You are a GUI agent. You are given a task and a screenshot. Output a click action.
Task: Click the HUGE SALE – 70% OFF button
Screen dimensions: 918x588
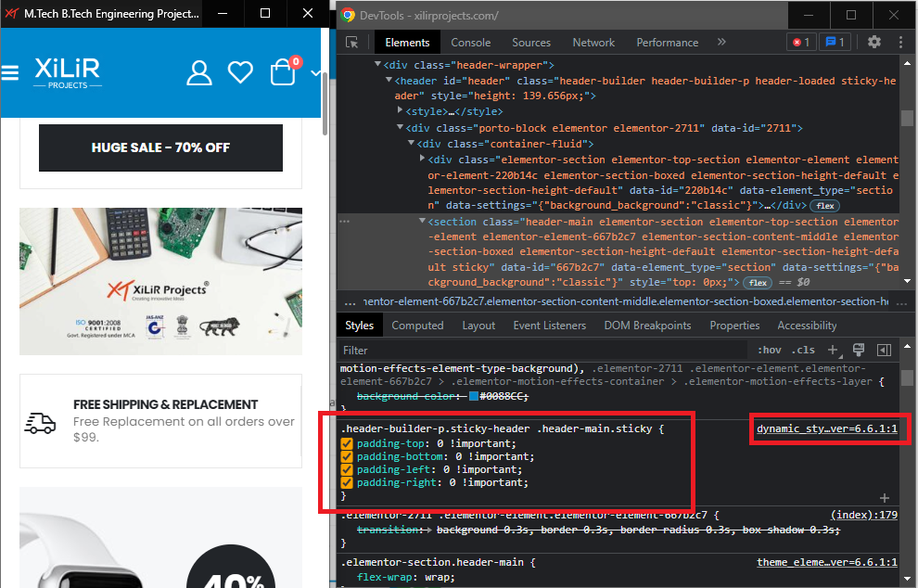tap(161, 147)
